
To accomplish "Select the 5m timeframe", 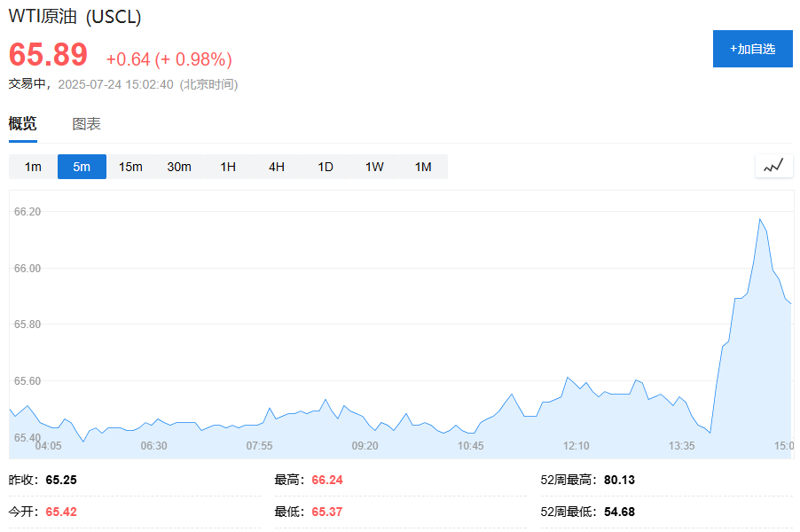I will coord(82,167).
